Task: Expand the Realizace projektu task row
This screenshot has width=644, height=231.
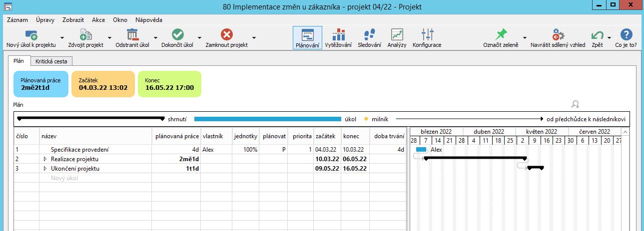Action: pyautogui.click(x=45, y=159)
